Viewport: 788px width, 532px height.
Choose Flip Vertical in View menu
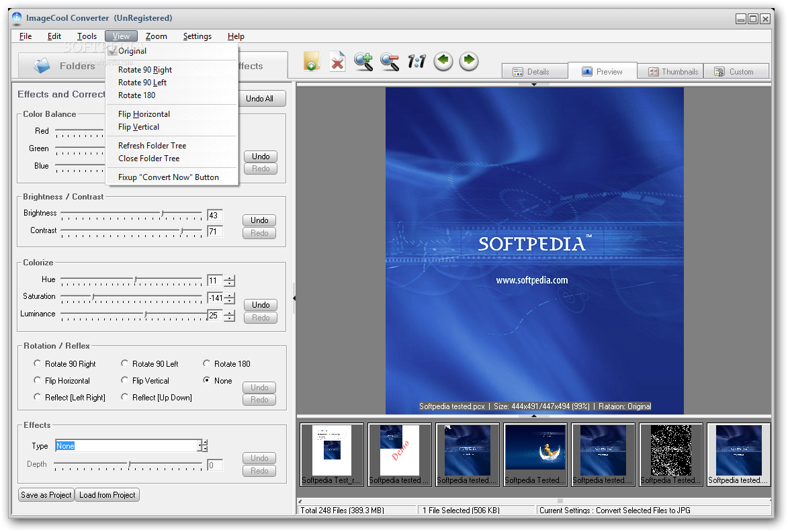(x=172, y=127)
